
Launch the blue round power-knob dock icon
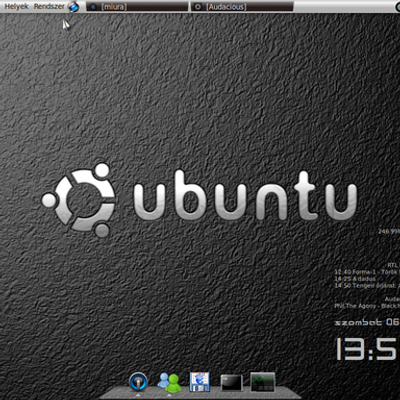[x=138, y=382]
